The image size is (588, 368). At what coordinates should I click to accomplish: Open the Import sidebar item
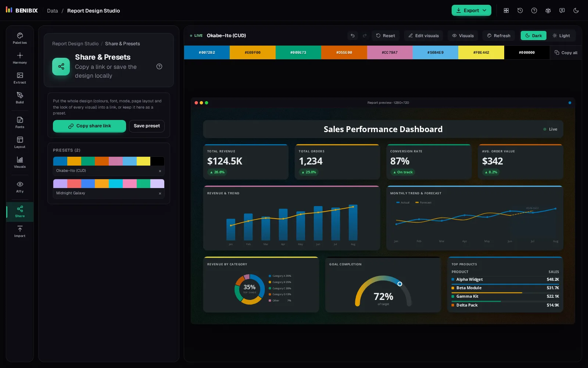(20, 231)
